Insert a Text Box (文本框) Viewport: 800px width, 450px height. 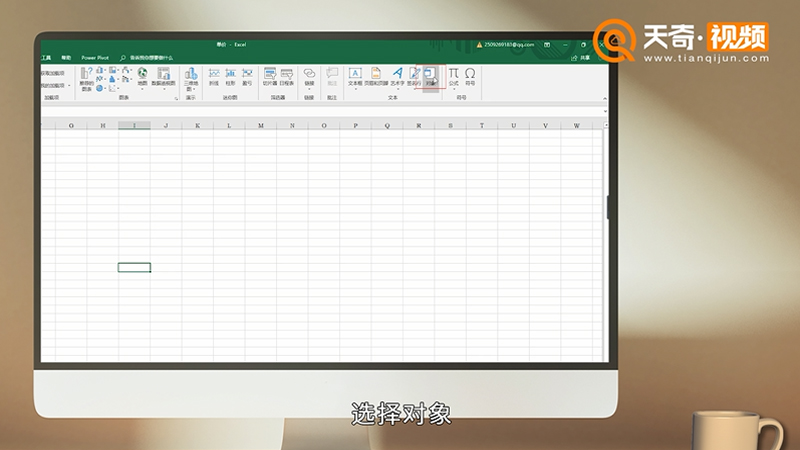pos(355,77)
